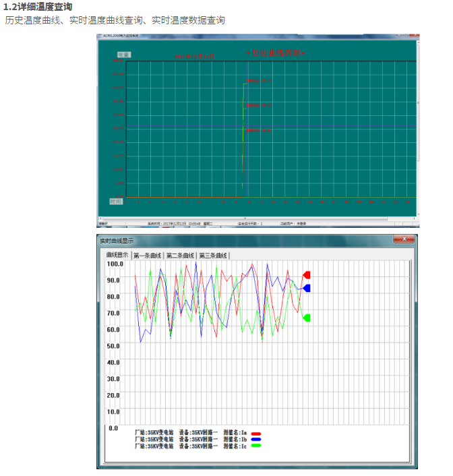Click the 历史曲线查询 title

pyautogui.click(x=276, y=53)
